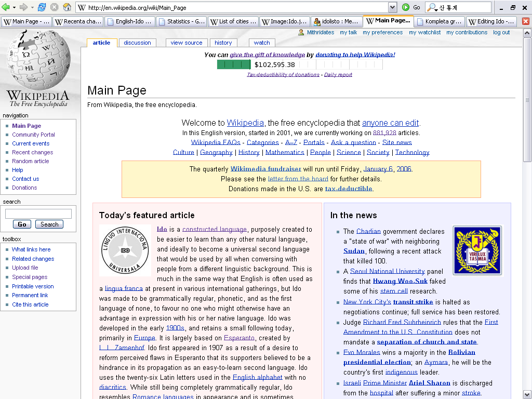Image resolution: width=532 pixels, height=399 pixels.
Task: Open the anyone can edit link
Action: point(391,123)
